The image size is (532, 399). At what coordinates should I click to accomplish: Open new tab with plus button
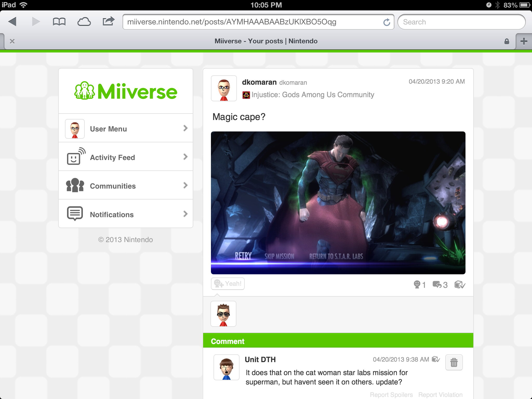click(x=524, y=41)
